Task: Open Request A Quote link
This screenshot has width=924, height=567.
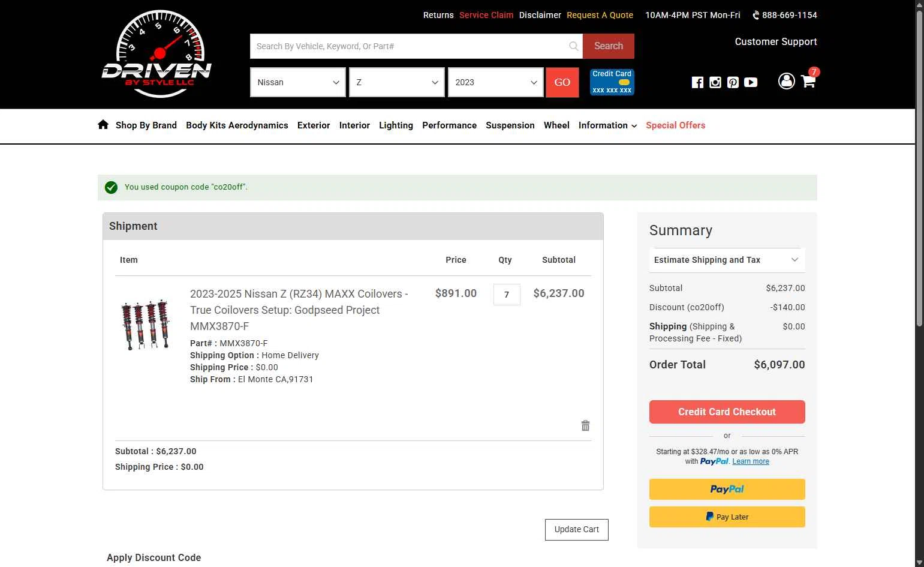Action: point(600,15)
